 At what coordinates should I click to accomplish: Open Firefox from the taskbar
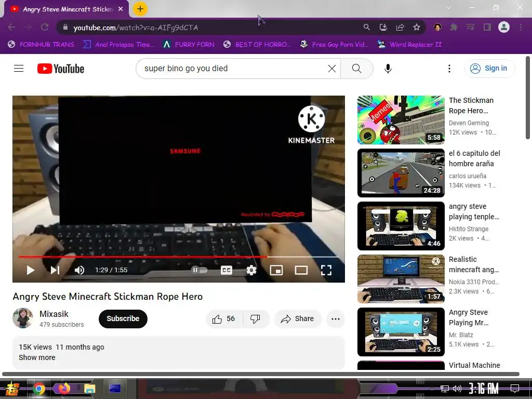pyautogui.click(x=64, y=389)
